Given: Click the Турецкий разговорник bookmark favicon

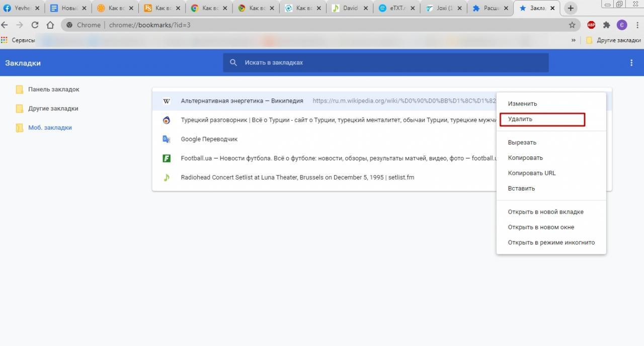Looking at the screenshot, I should pos(167,120).
